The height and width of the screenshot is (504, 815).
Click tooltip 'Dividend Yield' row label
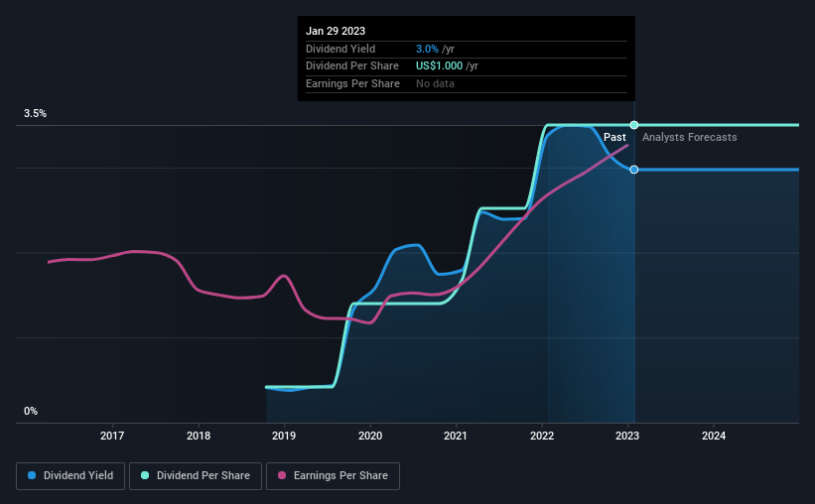(340, 49)
